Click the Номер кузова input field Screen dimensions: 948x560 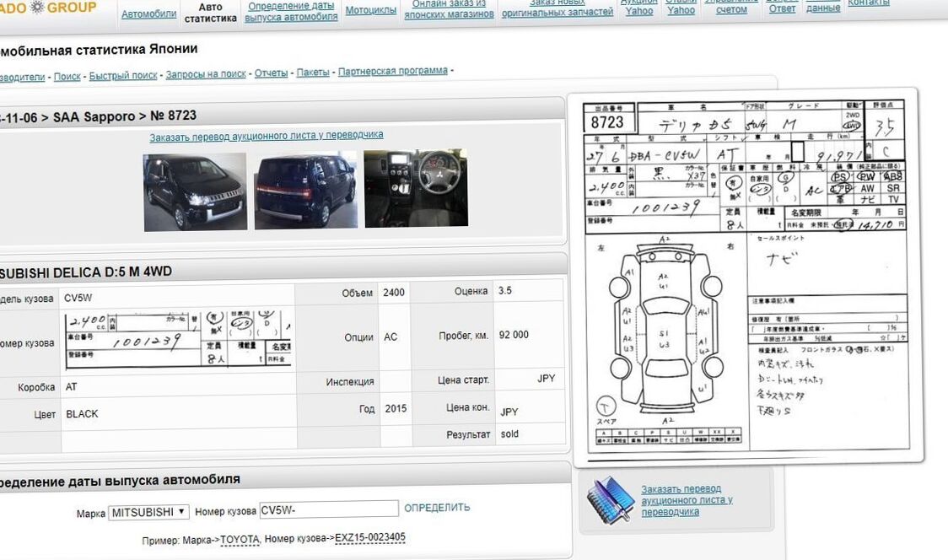(328, 509)
